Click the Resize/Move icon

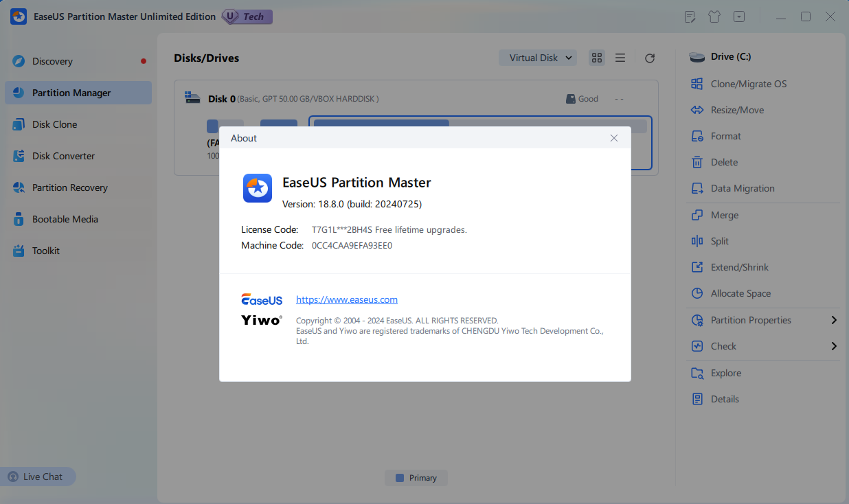(x=697, y=110)
